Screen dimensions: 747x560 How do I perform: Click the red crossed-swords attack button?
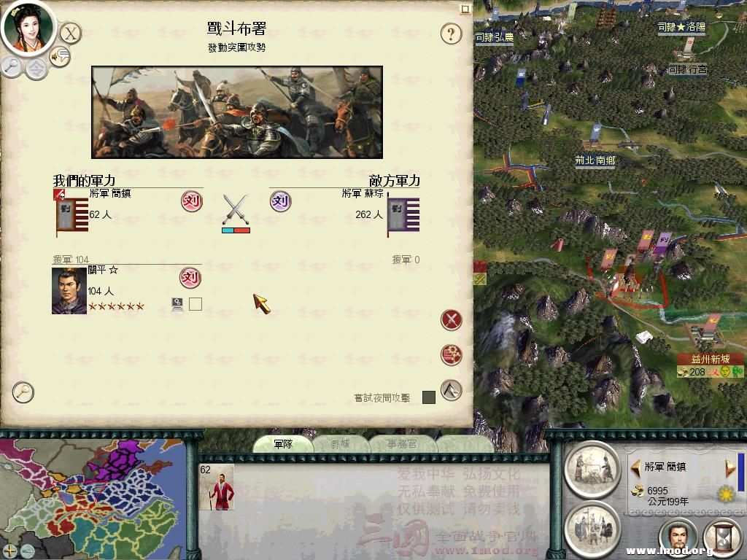pyautogui.click(x=451, y=320)
